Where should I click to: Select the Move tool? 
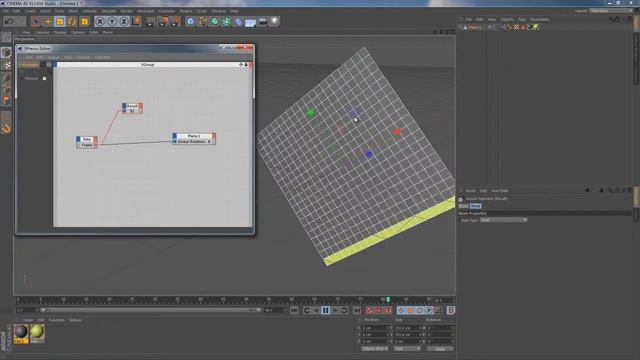pyautogui.click(x=48, y=21)
